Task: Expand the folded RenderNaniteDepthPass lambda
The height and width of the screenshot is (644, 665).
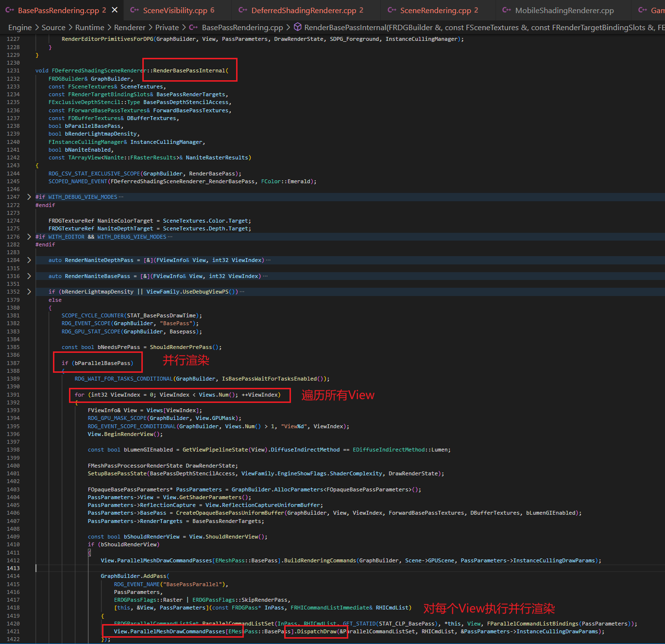Action: [x=29, y=260]
